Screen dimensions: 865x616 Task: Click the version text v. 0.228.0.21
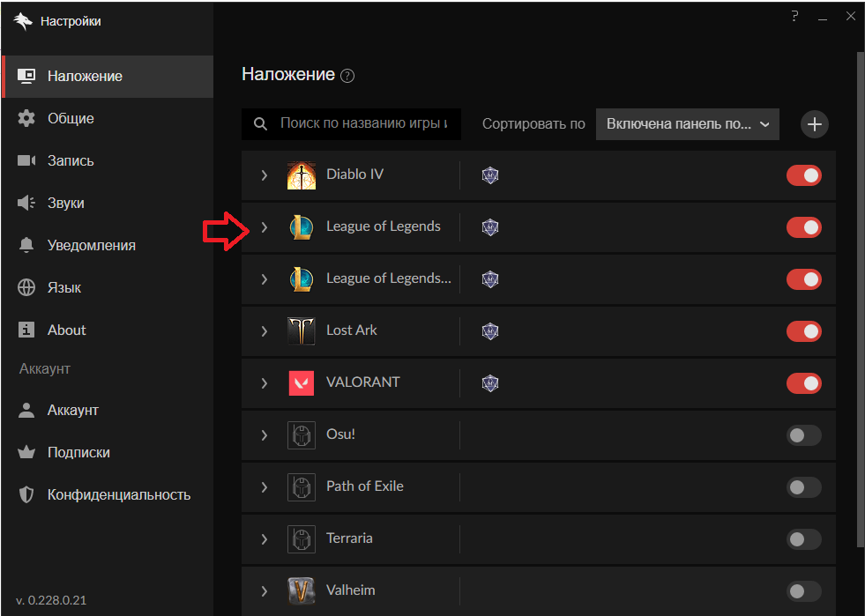51,600
